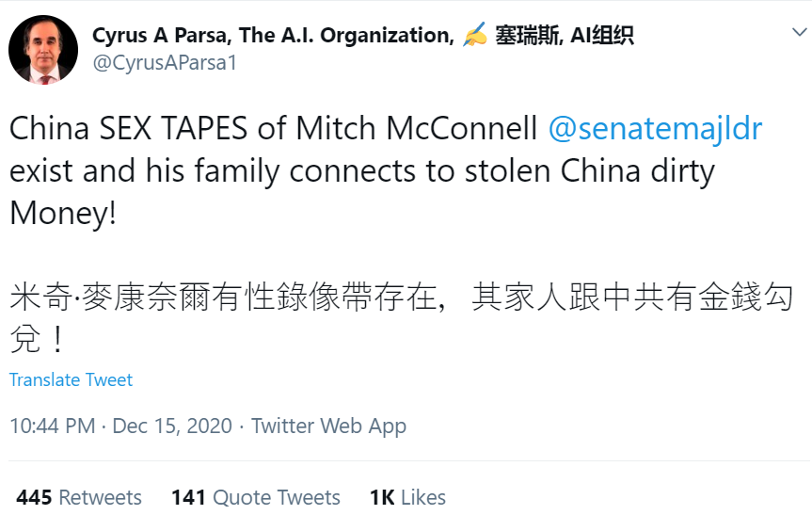
Task: View the 445 Retweets list
Action: click(x=79, y=497)
